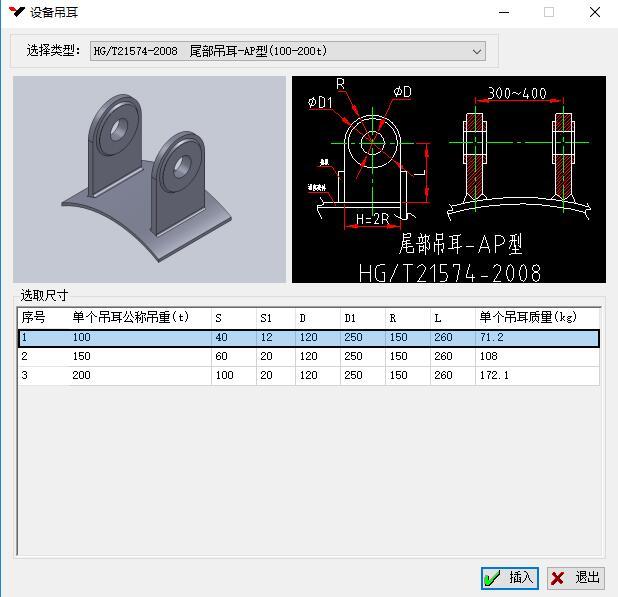Open the 选择类型 lifting lug type dropdown
The height and width of the screenshot is (597, 618).
coord(288,51)
